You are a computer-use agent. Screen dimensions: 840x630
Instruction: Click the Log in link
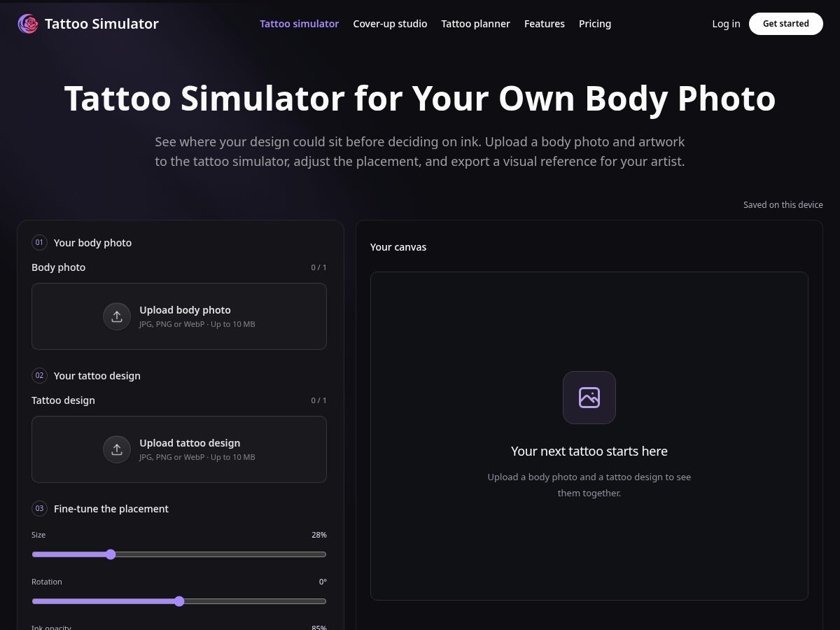pyautogui.click(x=726, y=24)
